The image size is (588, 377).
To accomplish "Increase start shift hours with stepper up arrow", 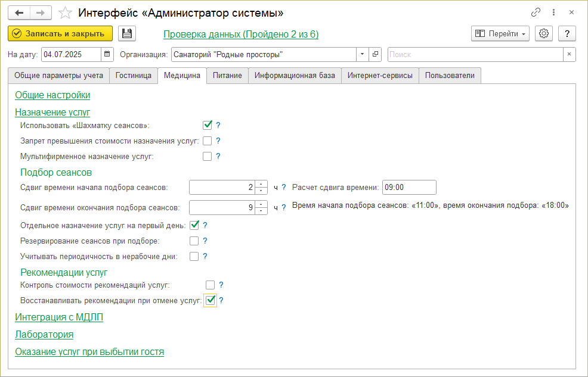I will (261, 184).
